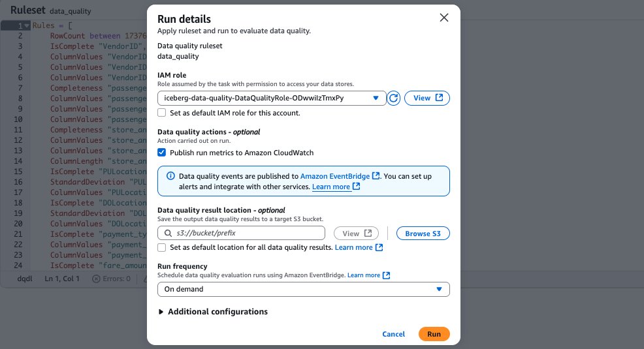This screenshot has height=349, width=644.
Task: Click the Browse S3 button
Action: [x=423, y=234]
